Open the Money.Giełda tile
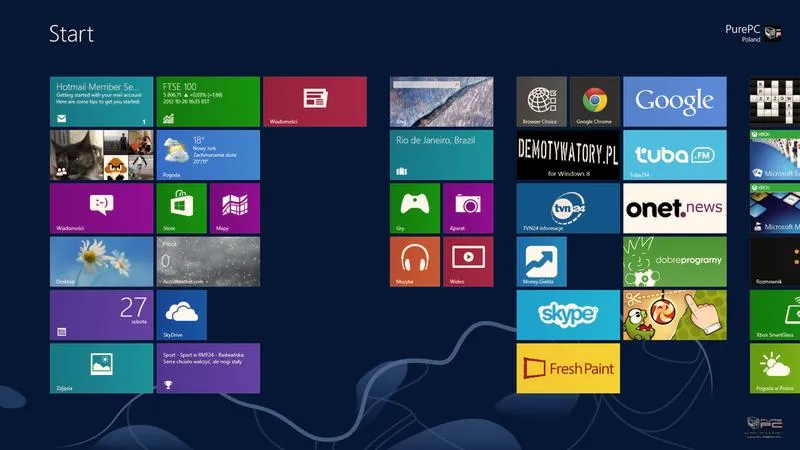The image size is (800, 450). pos(541,262)
